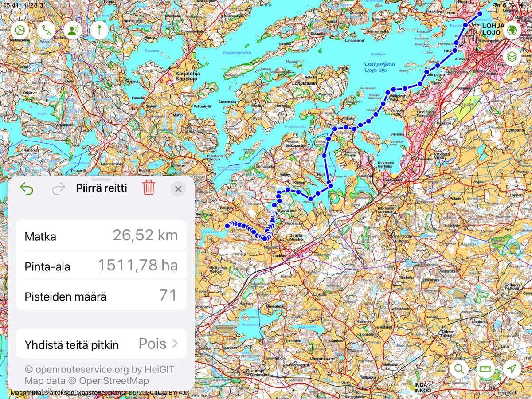Select the waypoint pin icon
Image resolution: width=532 pixels, height=399 pixels.
(x=99, y=30)
